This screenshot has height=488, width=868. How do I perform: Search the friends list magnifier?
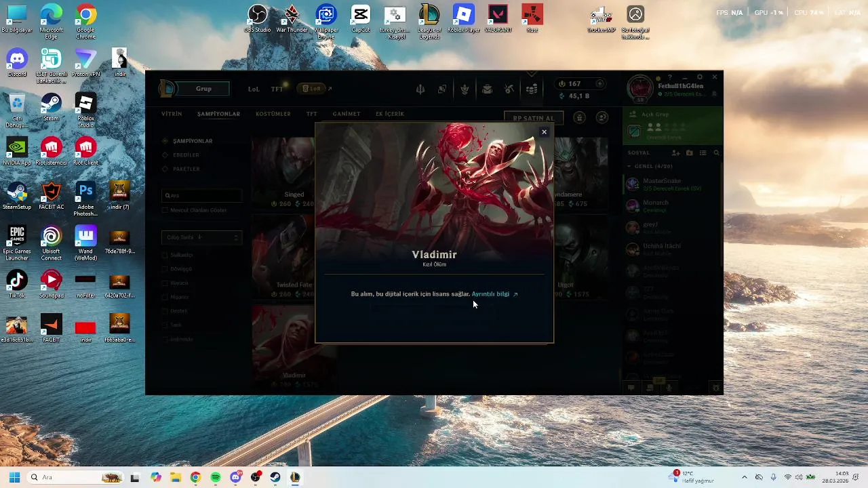[716, 153]
